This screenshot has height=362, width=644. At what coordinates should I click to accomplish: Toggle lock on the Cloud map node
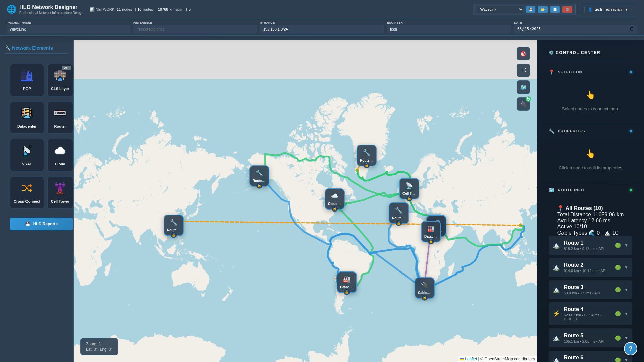pyautogui.click(x=334, y=209)
